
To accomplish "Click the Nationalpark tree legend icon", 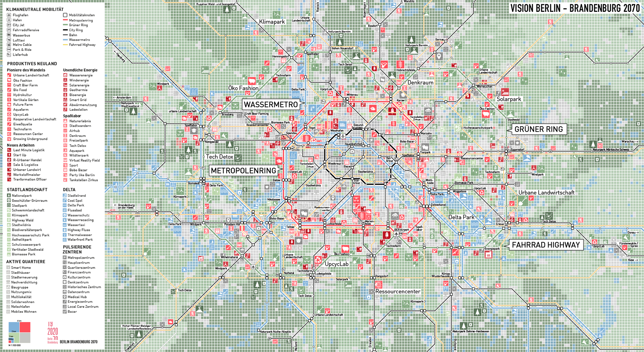I will (9, 195).
